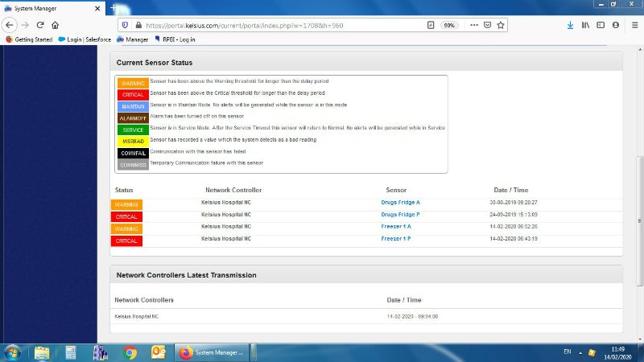Screen dimensions: 644x362
Task: Click the red CRITICAL status for Freezer 1 P
Action: pyautogui.click(x=127, y=241)
